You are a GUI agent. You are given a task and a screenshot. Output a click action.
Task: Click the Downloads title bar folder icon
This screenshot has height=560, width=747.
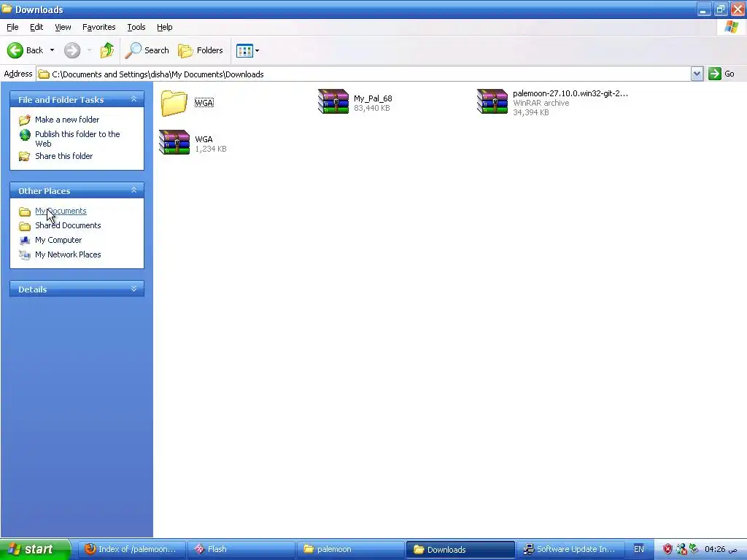click(x=7, y=9)
